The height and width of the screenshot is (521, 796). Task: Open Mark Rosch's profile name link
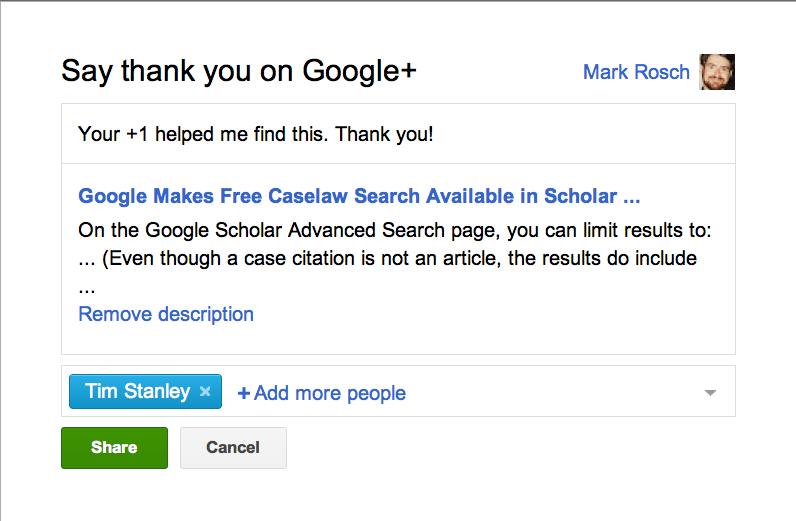(x=636, y=72)
